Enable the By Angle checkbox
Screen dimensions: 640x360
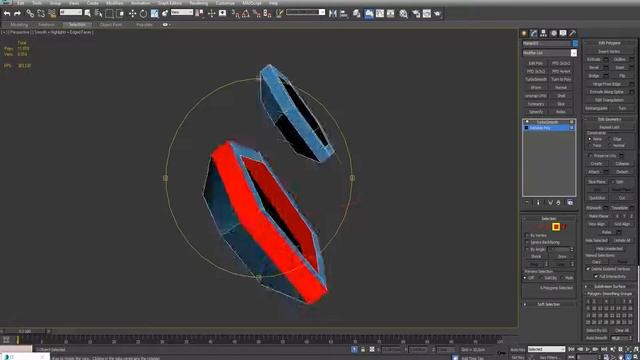pyautogui.click(x=527, y=249)
